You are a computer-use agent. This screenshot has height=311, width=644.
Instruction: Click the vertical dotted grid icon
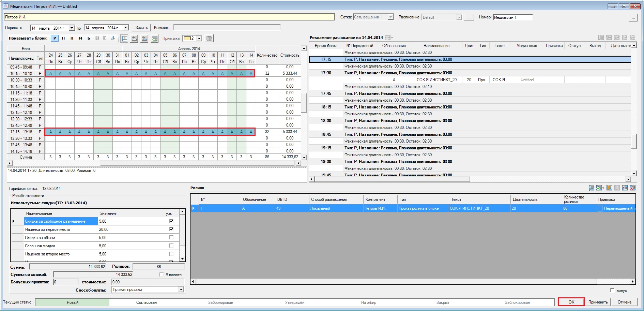[x=105, y=38]
